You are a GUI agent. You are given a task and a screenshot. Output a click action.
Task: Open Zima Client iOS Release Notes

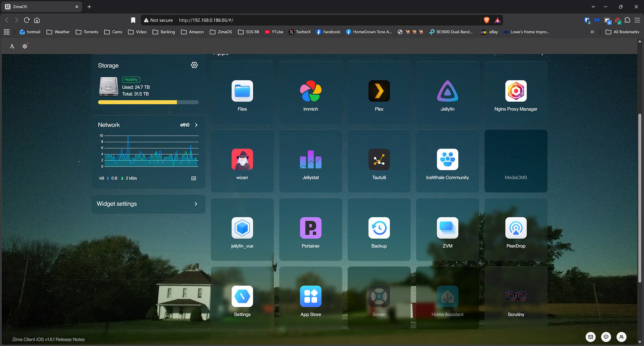pos(49,340)
